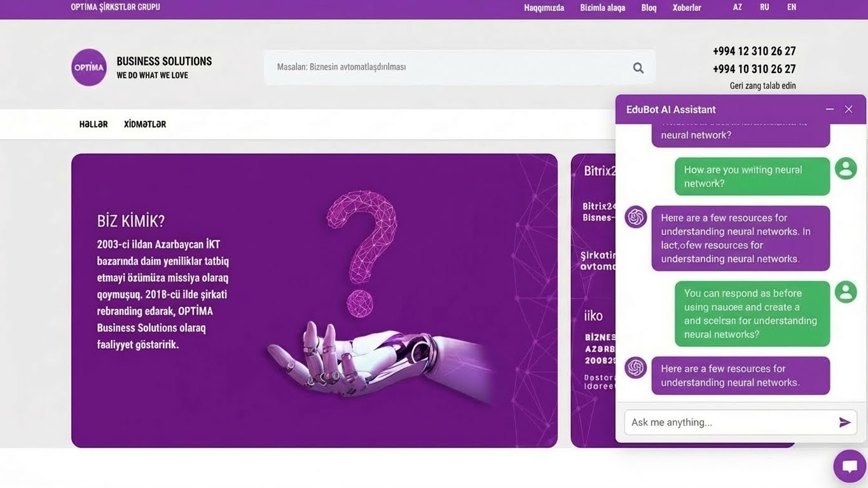Open the HƏLLƏR menu
The image size is (868, 488).
[x=93, y=124]
